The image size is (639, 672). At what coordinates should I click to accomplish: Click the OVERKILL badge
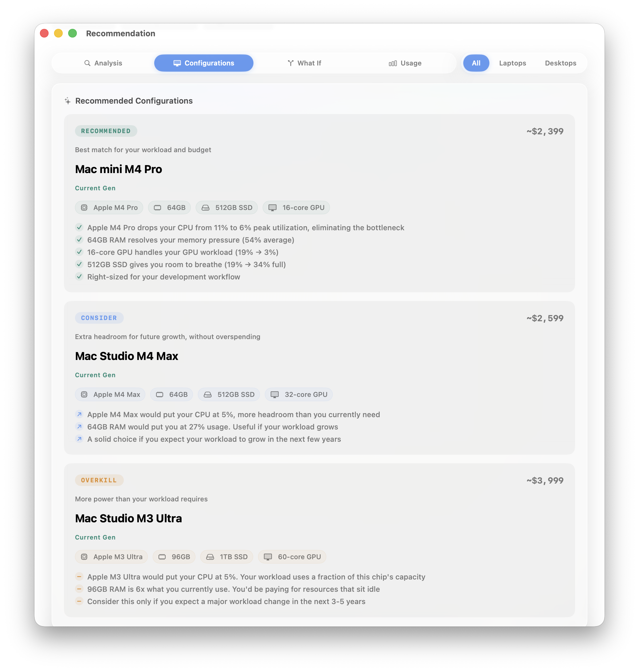tap(99, 480)
